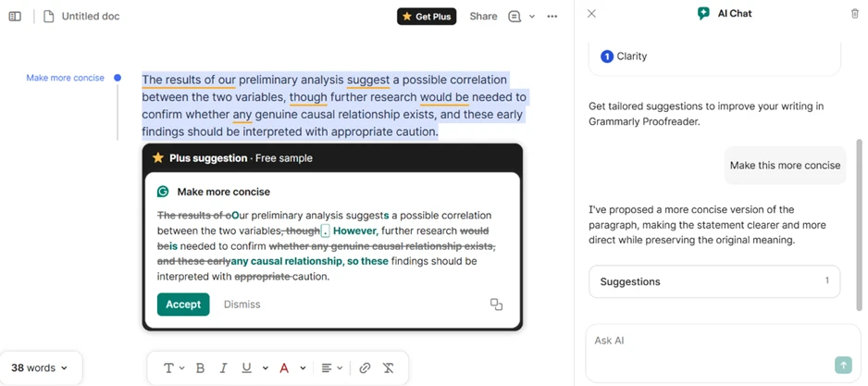
Task: Open the 38 words count dropdown
Action: (x=40, y=367)
